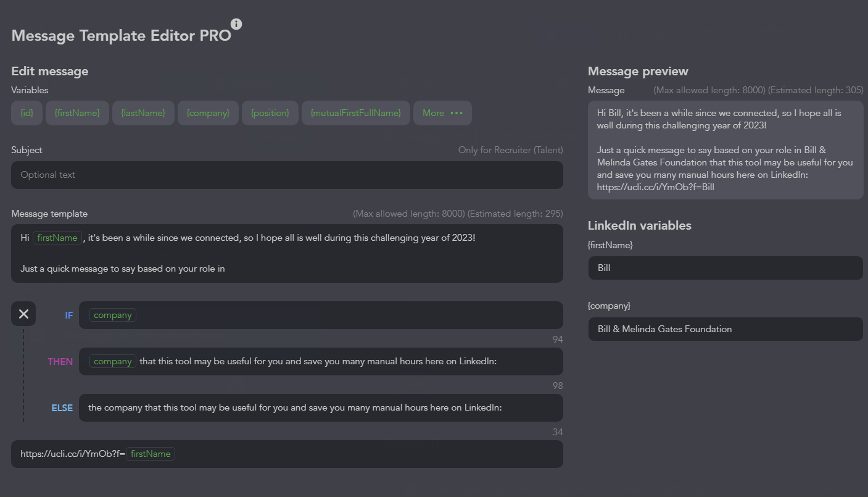Click the ucli.cc URL template field

pos(370,454)
